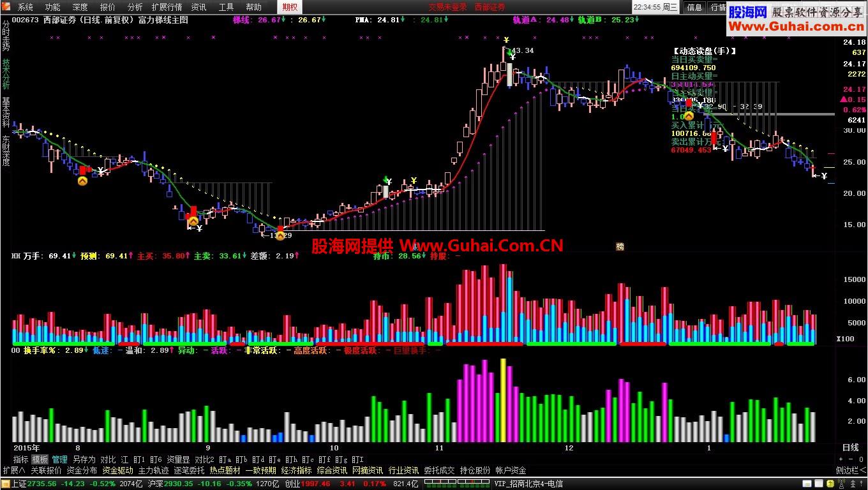This screenshot has width=868, height=490.
Task: Open the 行业资讯 tab
Action: (x=403, y=471)
